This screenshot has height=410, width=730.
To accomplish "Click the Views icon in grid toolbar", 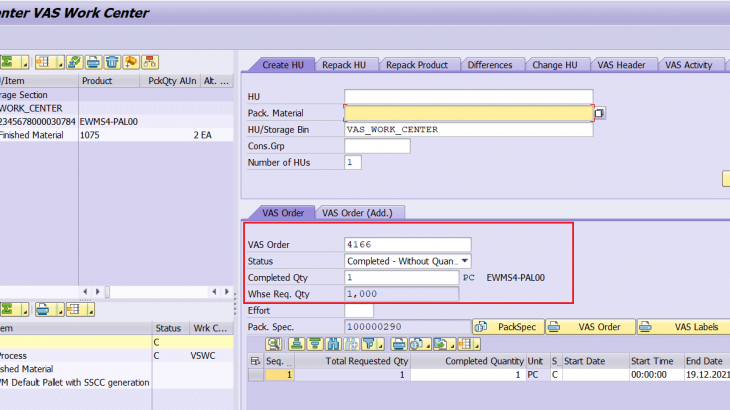I will point(417,344).
